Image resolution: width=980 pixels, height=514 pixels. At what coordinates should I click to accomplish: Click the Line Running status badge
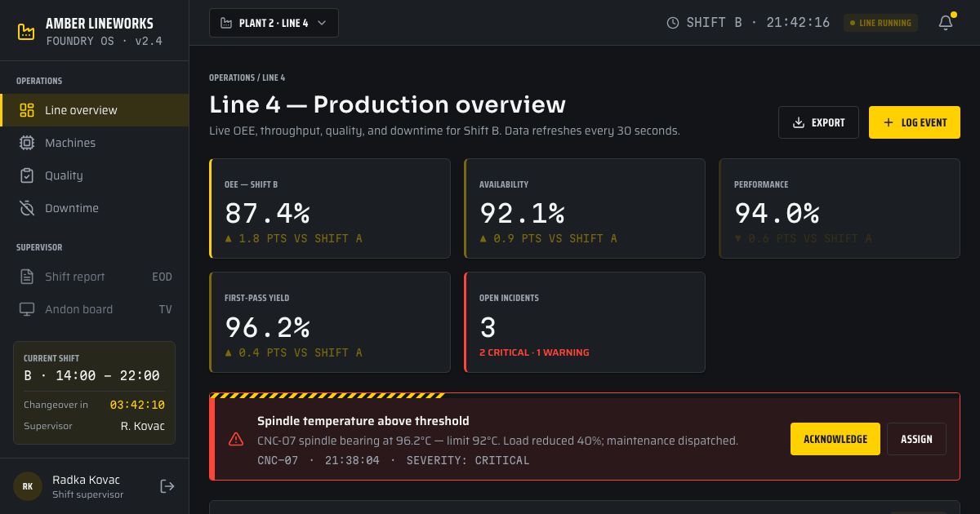click(880, 23)
